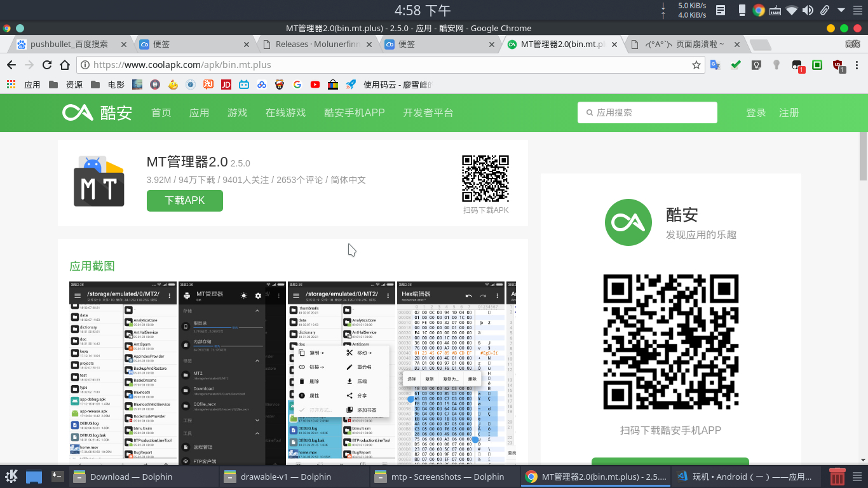This screenshot has height=488, width=868.
Task: Switch to drawable-v1 — Dolphin window
Action: (x=294, y=477)
